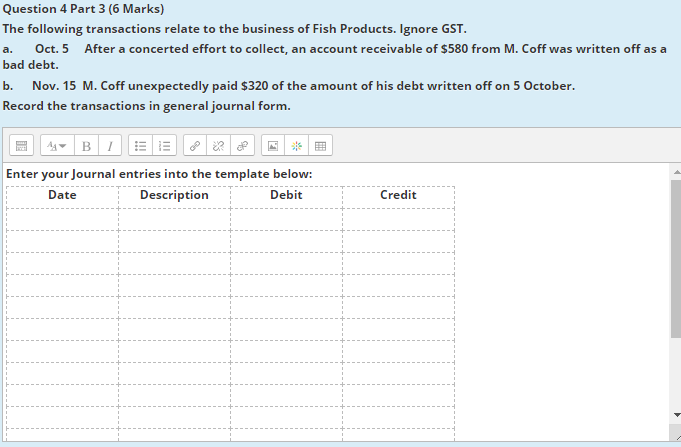The height and width of the screenshot is (447, 681).
Task: Click the 'Question 4 Part 3 (6 Marks)' heading
Action: 83,9
